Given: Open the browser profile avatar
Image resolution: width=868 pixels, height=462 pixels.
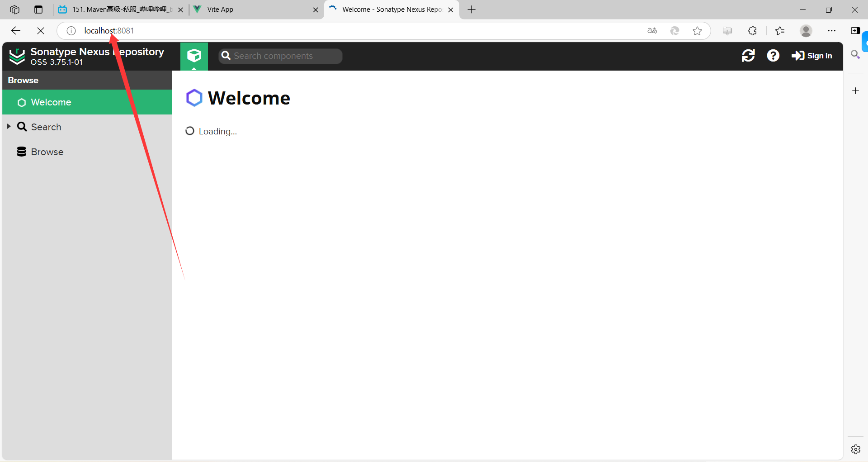Looking at the screenshot, I should (806, 31).
